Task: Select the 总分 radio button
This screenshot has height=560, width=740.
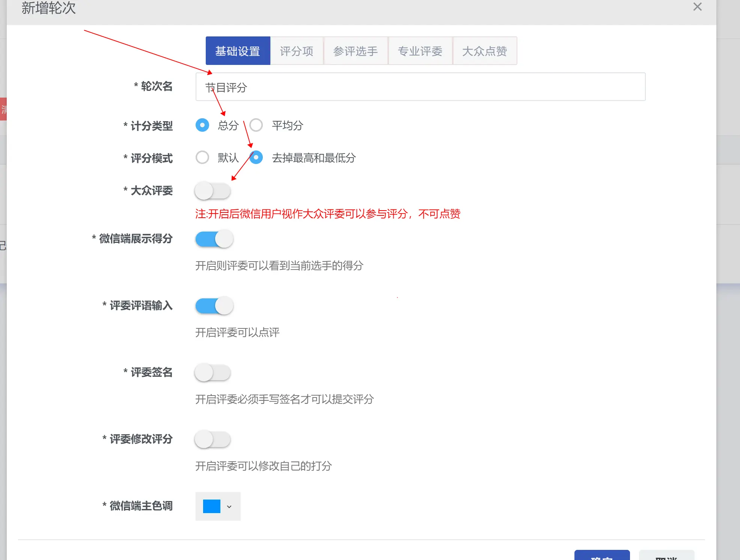Action: (x=202, y=125)
